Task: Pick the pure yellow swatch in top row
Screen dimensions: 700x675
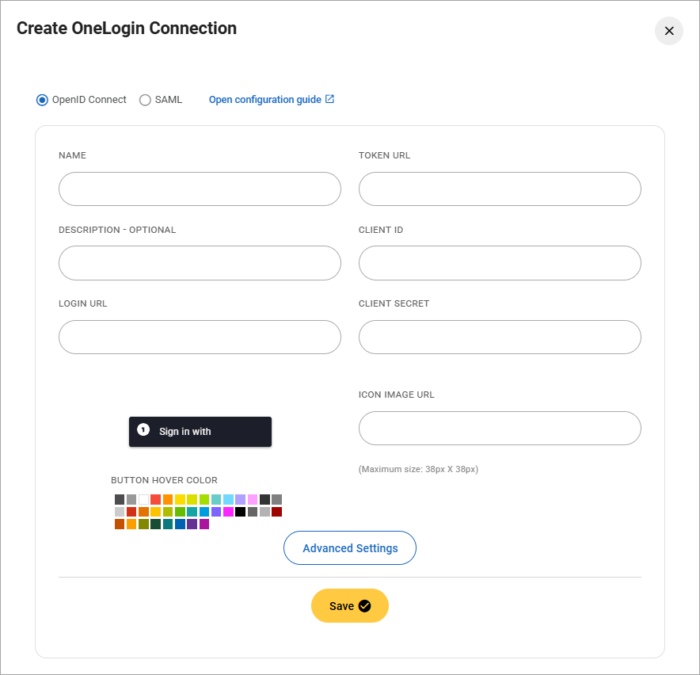Action: click(x=180, y=499)
